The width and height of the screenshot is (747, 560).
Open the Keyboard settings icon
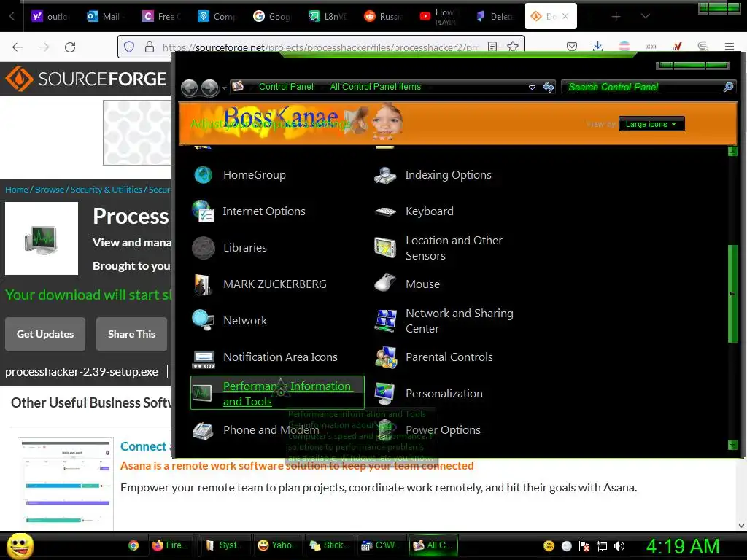coord(385,211)
